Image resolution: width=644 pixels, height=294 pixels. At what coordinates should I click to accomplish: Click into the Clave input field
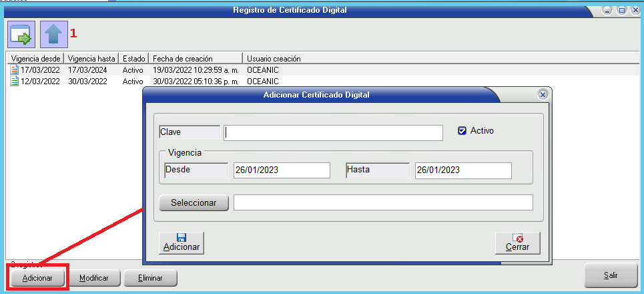333,133
